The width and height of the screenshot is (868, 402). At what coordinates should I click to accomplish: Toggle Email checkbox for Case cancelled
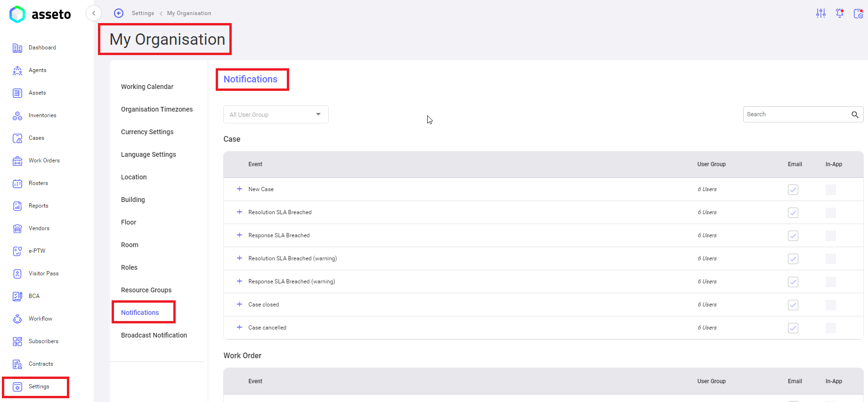tap(793, 328)
